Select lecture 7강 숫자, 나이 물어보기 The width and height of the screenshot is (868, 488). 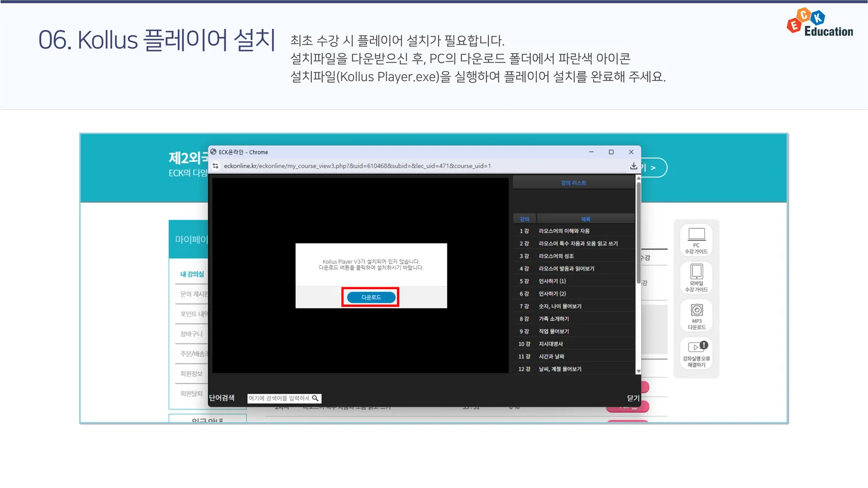pyautogui.click(x=573, y=306)
